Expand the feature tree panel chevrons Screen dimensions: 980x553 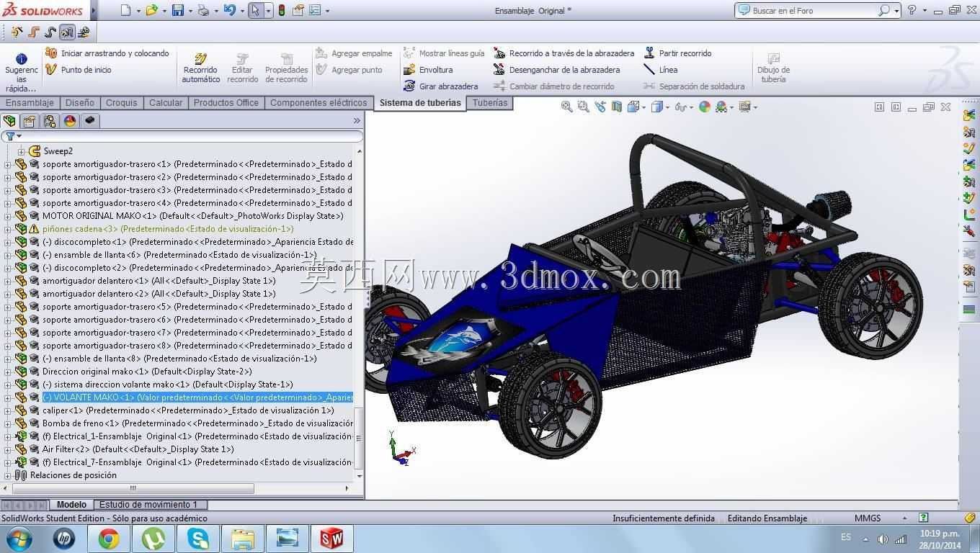coord(357,121)
